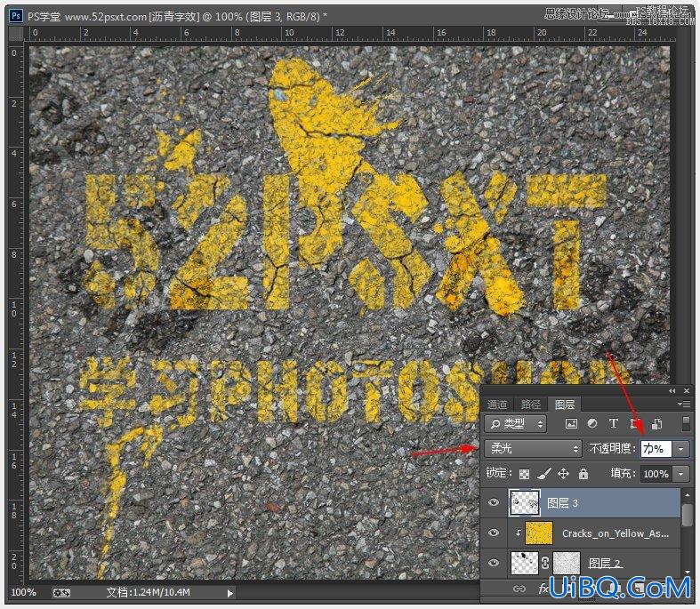Open the fill 填充 slider dropdown arrow
This screenshot has height=609, width=700.
tap(680, 474)
